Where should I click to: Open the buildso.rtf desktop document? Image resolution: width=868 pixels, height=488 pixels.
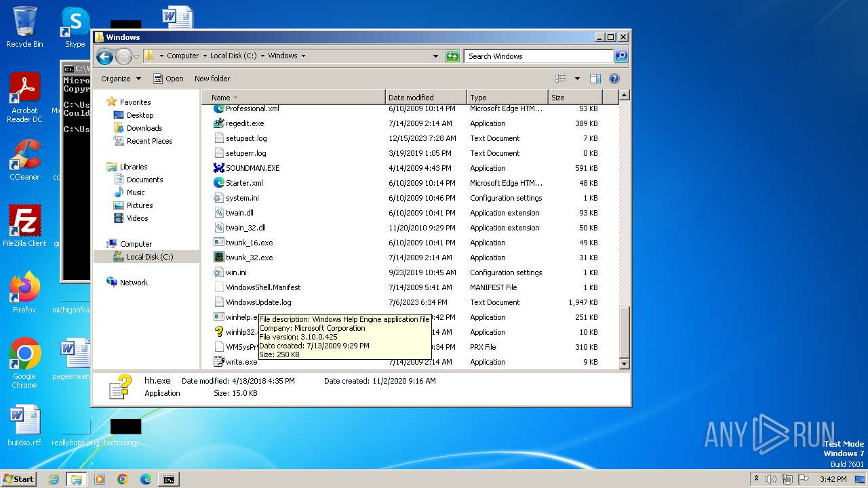click(x=24, y=426)
